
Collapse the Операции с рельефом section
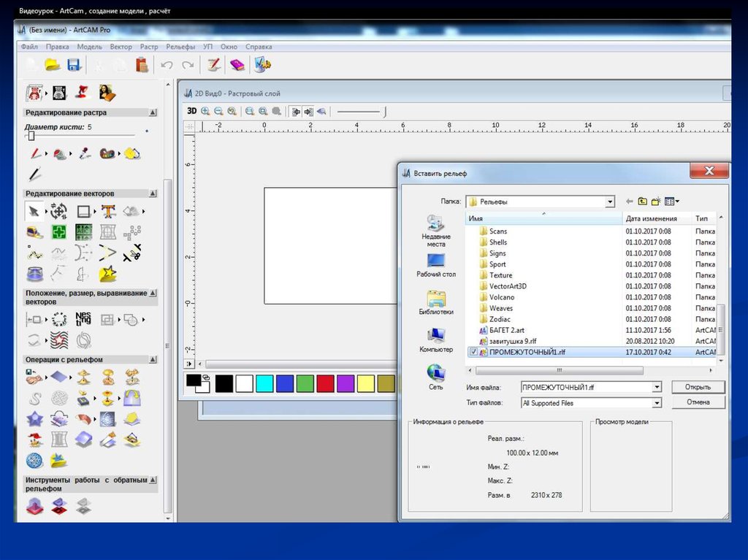pos(152,360)
